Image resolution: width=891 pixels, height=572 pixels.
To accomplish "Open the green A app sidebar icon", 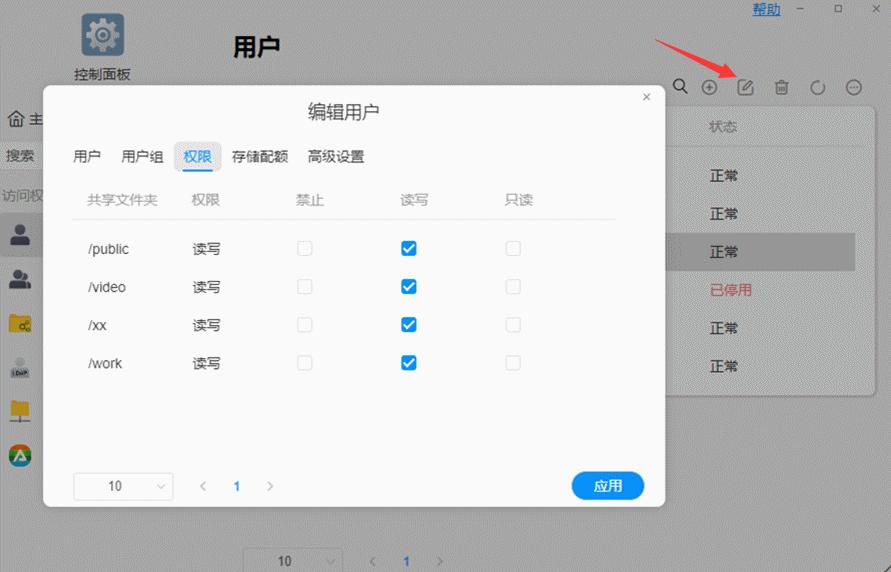I will 20,456.
